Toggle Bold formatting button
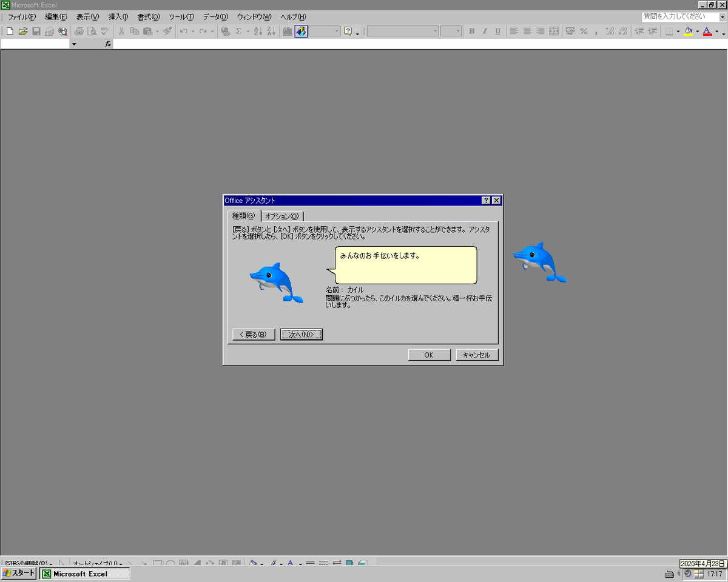 click(x=472, y=31)
